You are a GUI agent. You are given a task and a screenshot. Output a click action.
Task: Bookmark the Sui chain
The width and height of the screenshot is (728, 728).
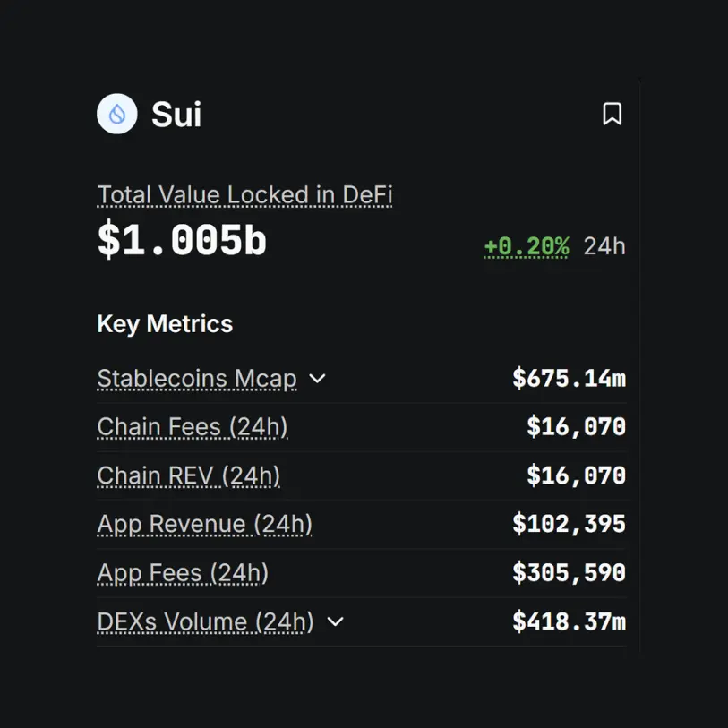612,114
